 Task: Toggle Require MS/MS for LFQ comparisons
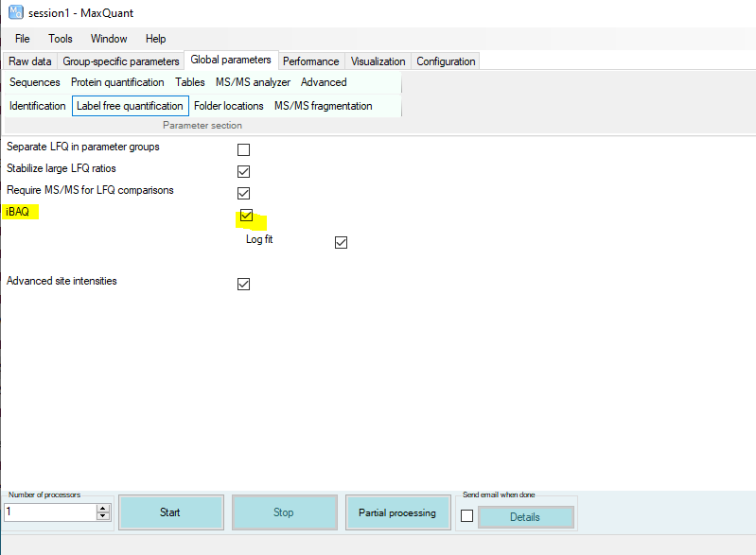point(243,193)
